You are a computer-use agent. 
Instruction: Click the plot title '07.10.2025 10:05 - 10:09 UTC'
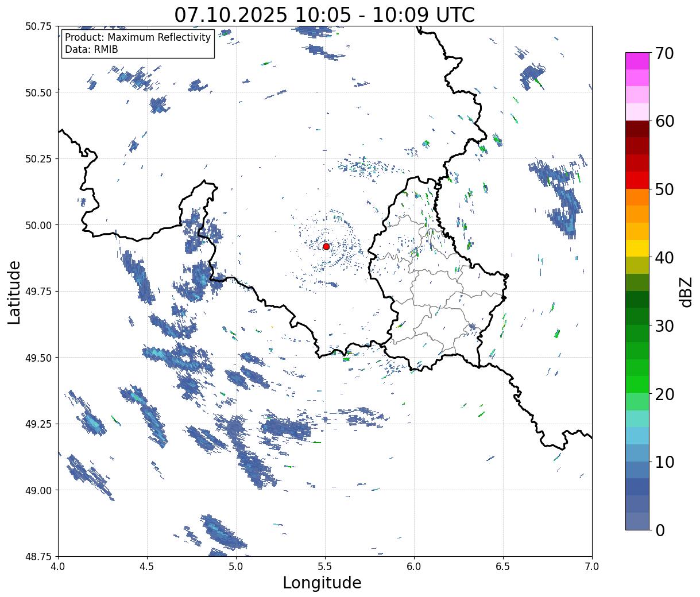[324, 14]
